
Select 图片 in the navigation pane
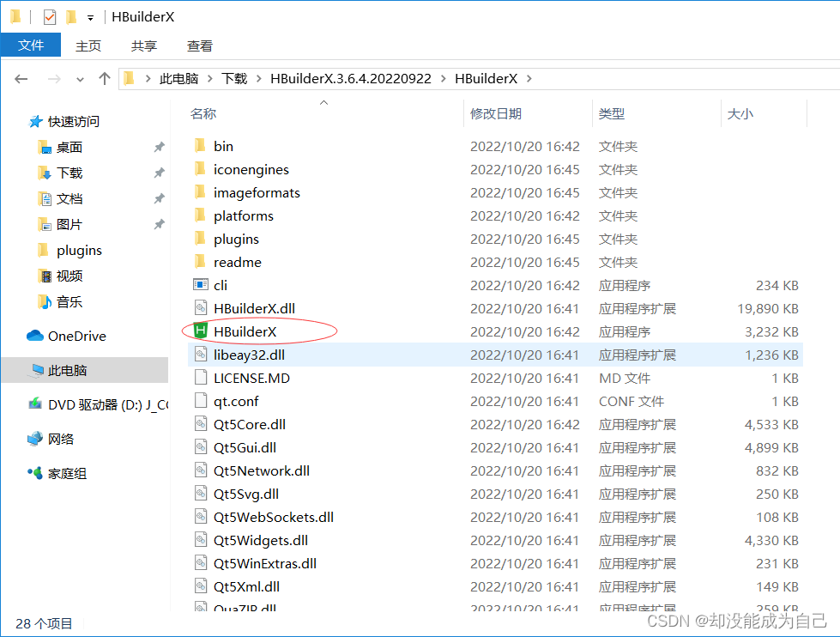(x=69, y=225)
